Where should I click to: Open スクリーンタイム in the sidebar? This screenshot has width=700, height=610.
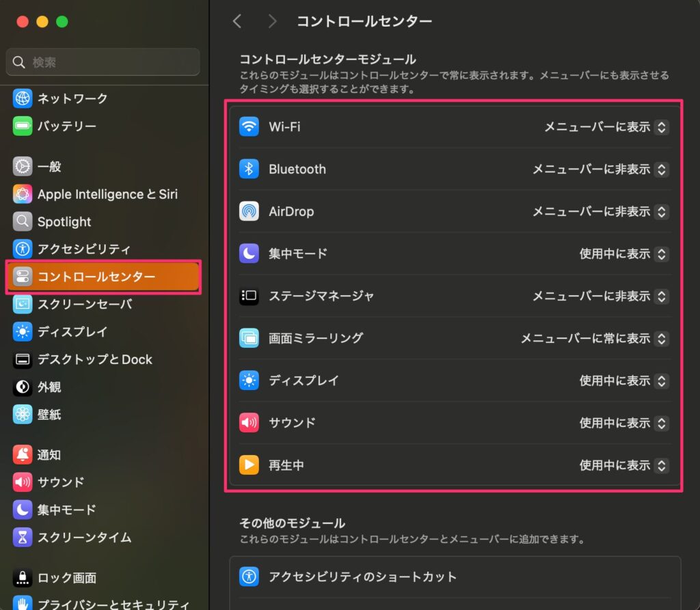click(84, 538)
